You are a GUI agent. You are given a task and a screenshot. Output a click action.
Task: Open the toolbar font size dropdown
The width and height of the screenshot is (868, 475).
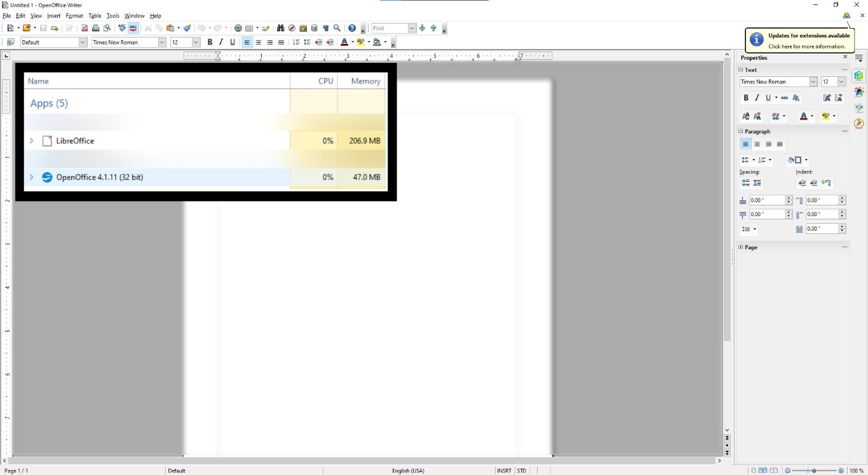coord(196,42)
